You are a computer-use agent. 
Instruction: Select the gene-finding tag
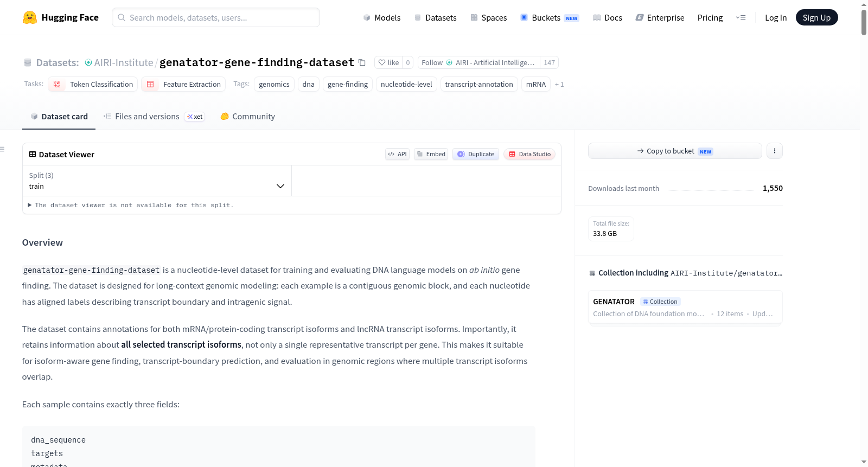tap(348, 84)
